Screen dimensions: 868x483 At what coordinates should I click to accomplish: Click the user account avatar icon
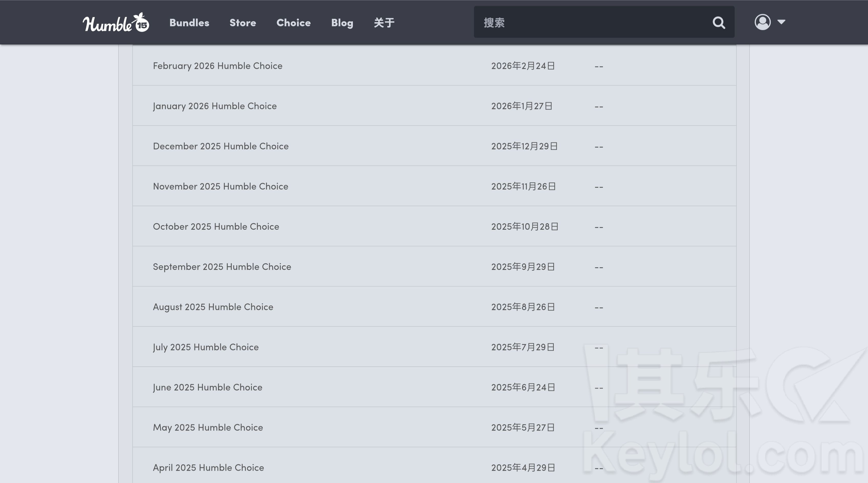[762, 22]
